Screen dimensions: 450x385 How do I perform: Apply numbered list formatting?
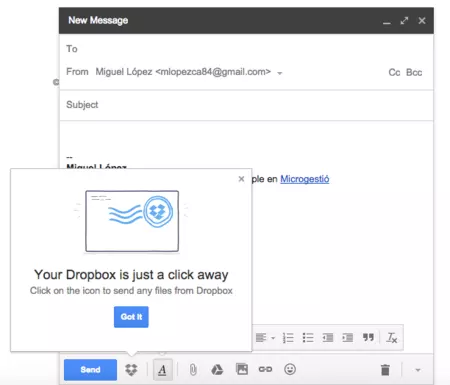point(288,338)
